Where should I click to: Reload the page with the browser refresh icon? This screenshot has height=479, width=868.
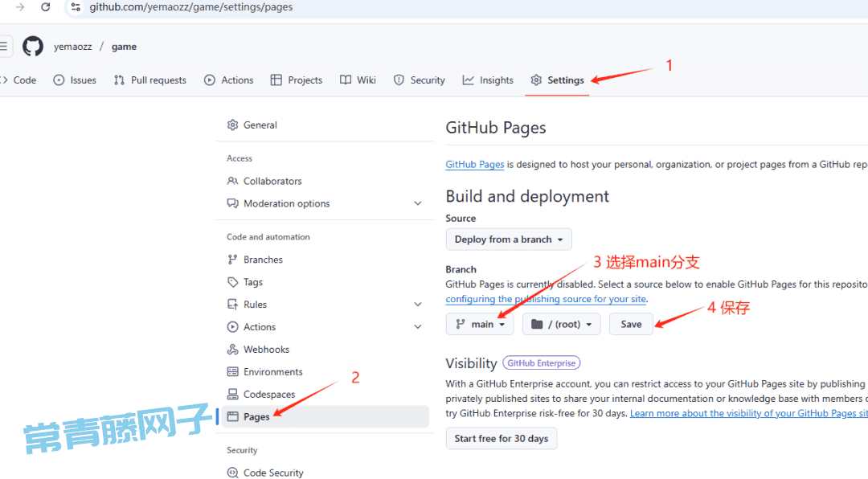coord(46,7)
